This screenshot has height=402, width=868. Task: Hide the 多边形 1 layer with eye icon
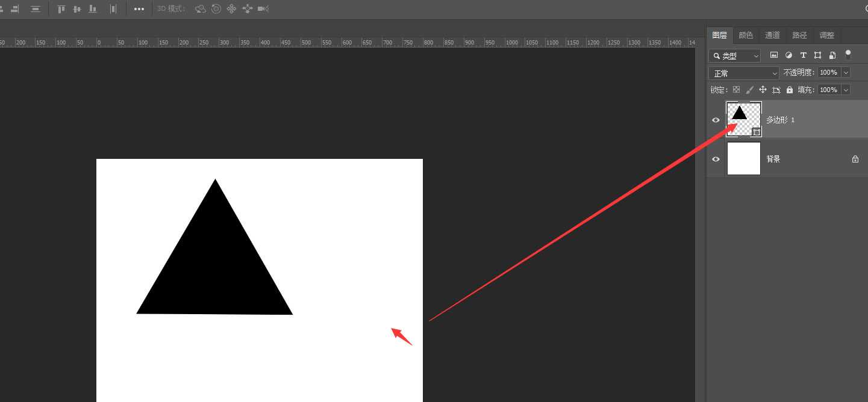click(716, 120)
